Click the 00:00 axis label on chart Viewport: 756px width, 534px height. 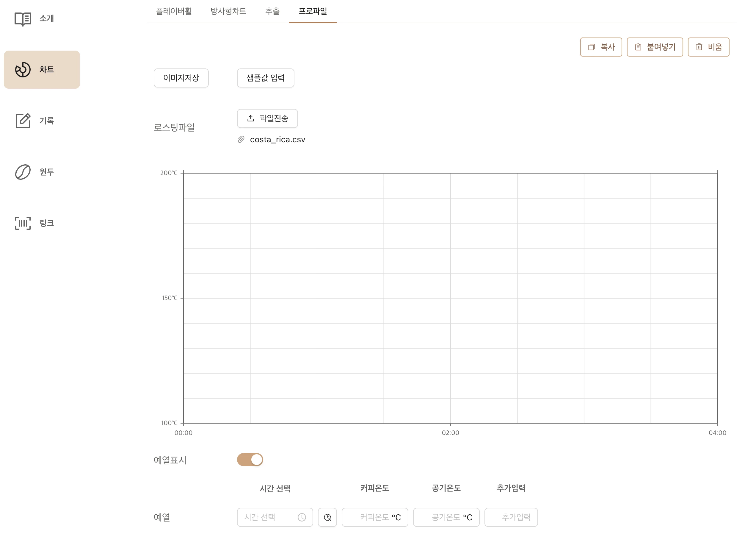(183, 433)
